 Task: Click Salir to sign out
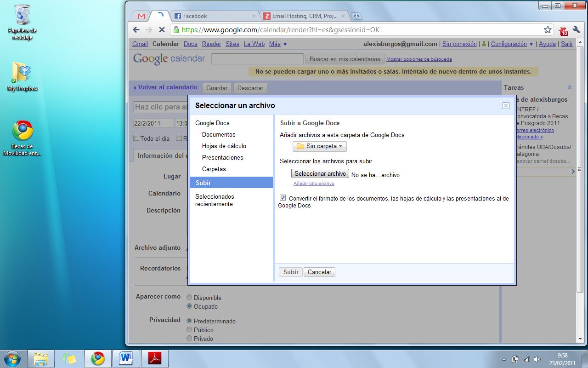pyautogui.click(x=567, y=44)
